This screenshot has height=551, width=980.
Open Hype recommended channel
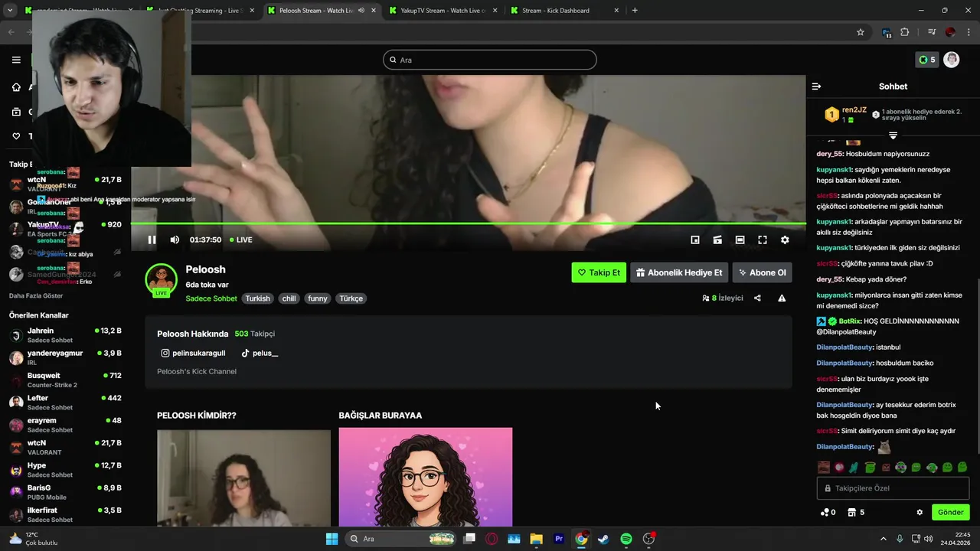pyautogui.click(x=65, y=470)
